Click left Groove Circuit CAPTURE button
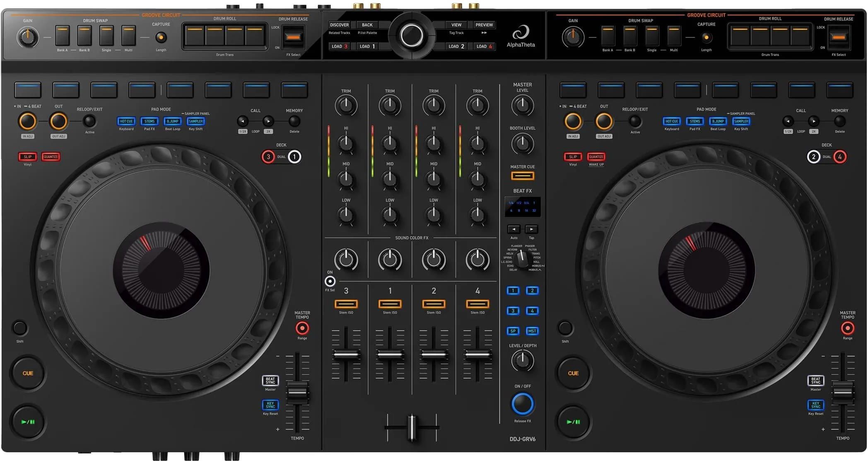 click(x=161, y=37)
